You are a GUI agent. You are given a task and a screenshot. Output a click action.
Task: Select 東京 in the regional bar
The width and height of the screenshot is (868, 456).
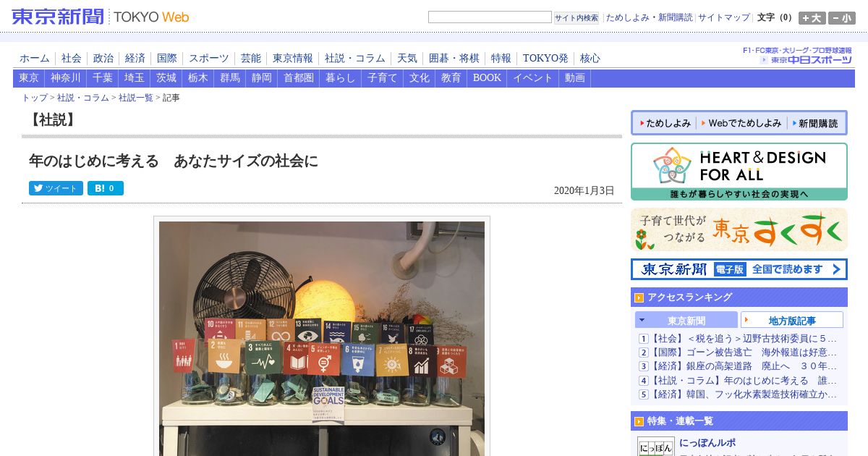point(29,78)
